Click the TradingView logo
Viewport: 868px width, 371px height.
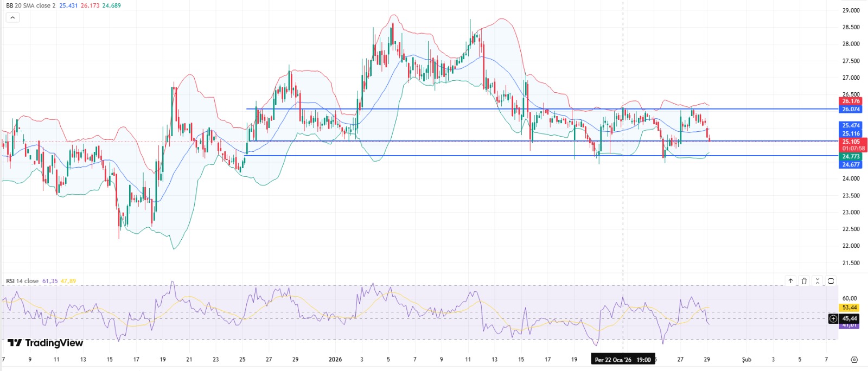click(x=45, y=343)
